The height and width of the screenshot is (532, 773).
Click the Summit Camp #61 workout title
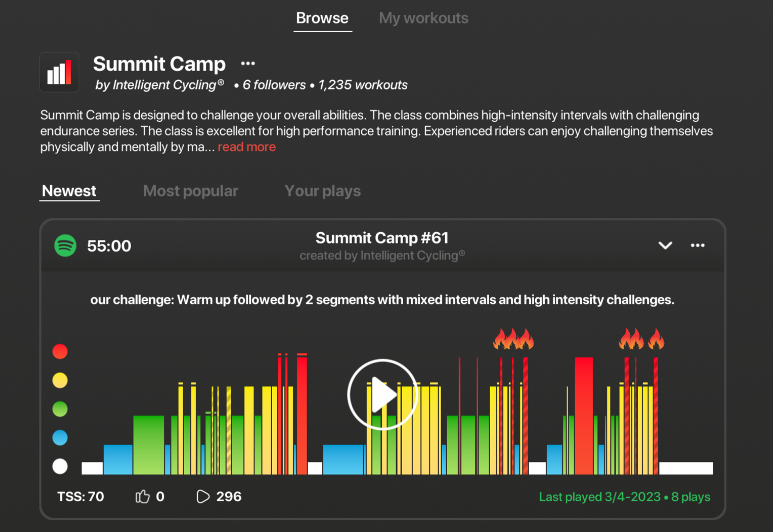(382, 238)
